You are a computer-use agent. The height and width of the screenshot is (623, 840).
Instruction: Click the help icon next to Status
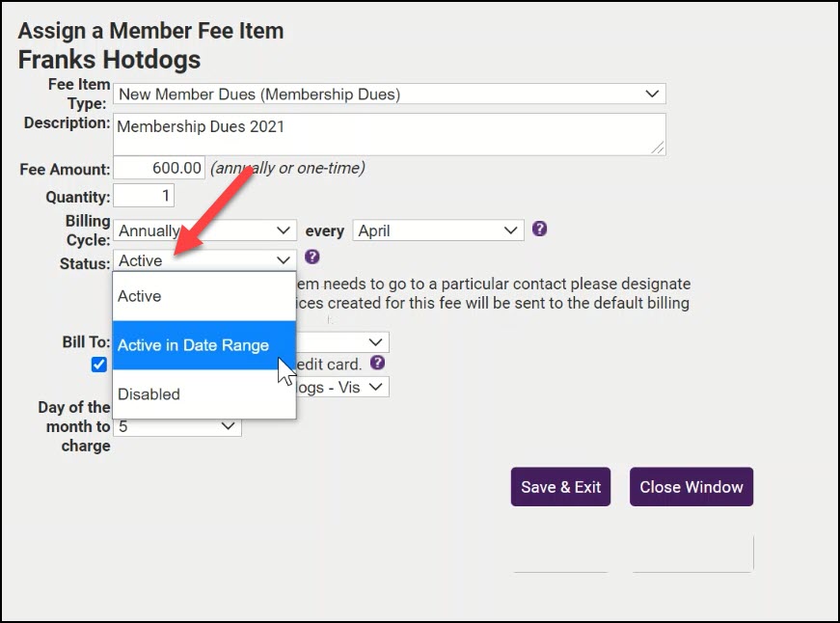click(312, 257)
